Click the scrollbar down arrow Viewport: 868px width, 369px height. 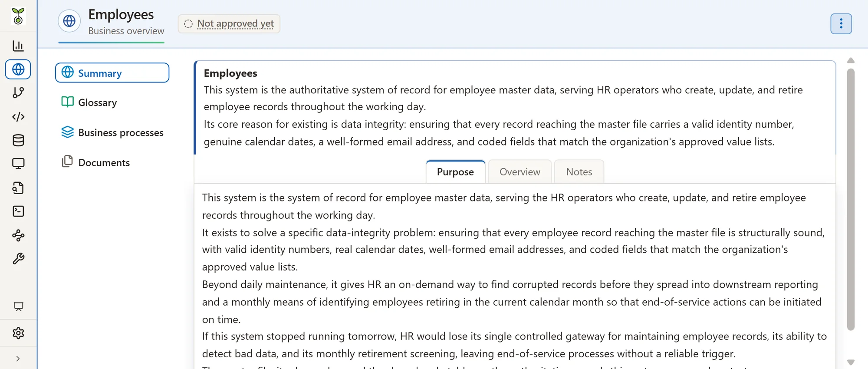coord(851,362)
